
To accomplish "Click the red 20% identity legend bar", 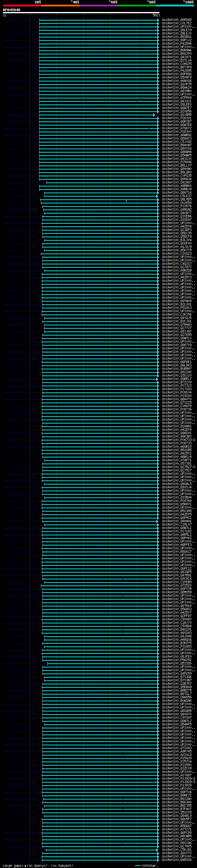I will click(22, 6).
